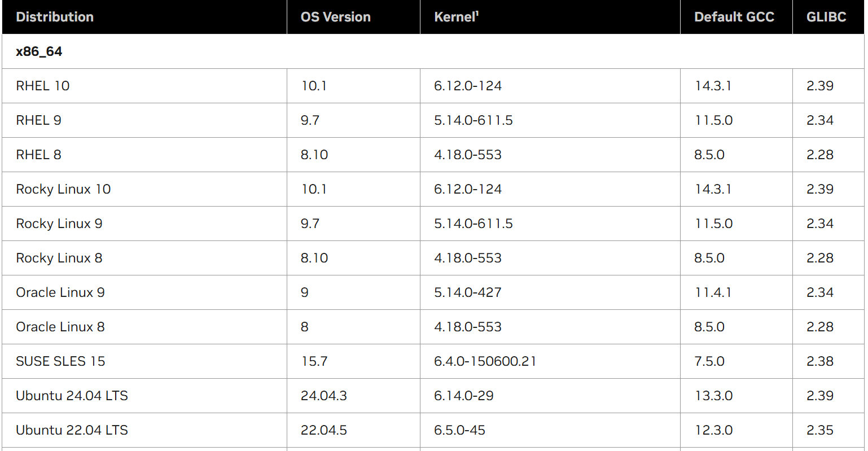Click the Ubuntu 24.04 LTS cell
The height and width of the screenshot is (451, 868).
(x=72, y=396)
